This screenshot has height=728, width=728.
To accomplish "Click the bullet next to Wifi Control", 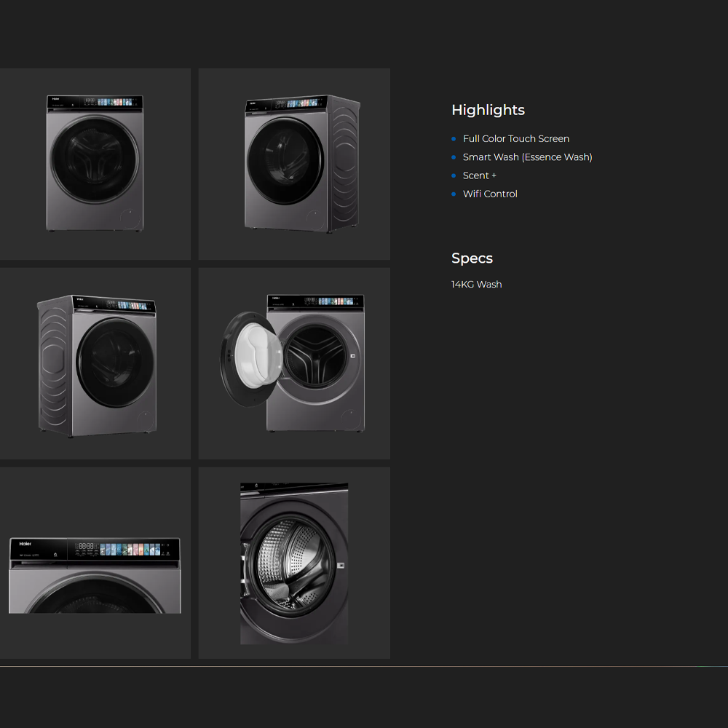I will 454,194.
